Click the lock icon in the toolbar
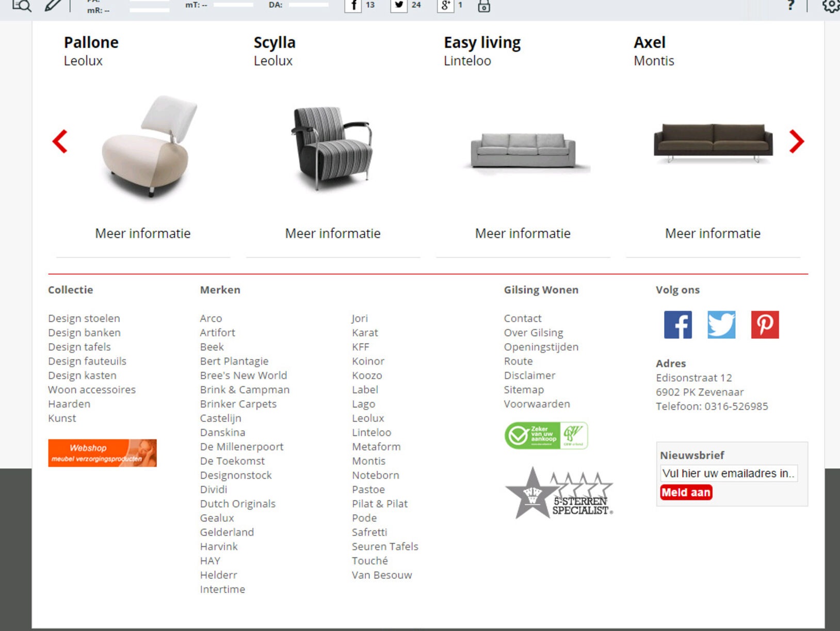This screenshot has height=631, width=840. click(x=483, y=6)
